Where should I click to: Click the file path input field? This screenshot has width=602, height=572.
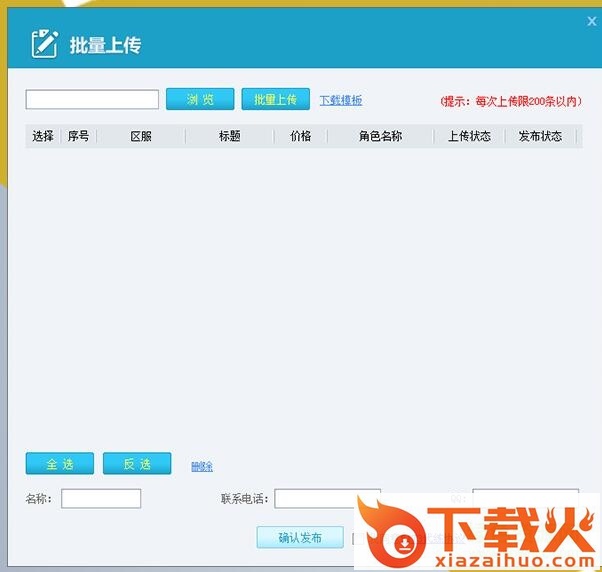pyautogui.click(x=92, y=100)
